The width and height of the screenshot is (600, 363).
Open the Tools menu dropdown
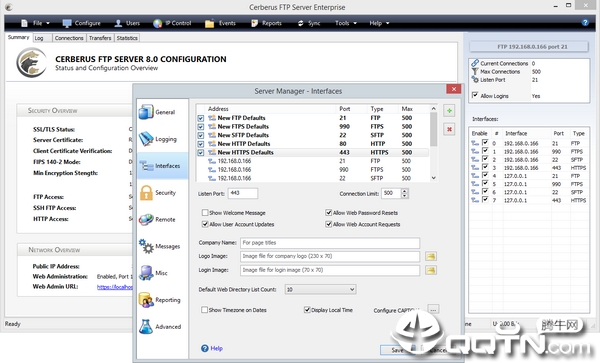click(346, 23)
